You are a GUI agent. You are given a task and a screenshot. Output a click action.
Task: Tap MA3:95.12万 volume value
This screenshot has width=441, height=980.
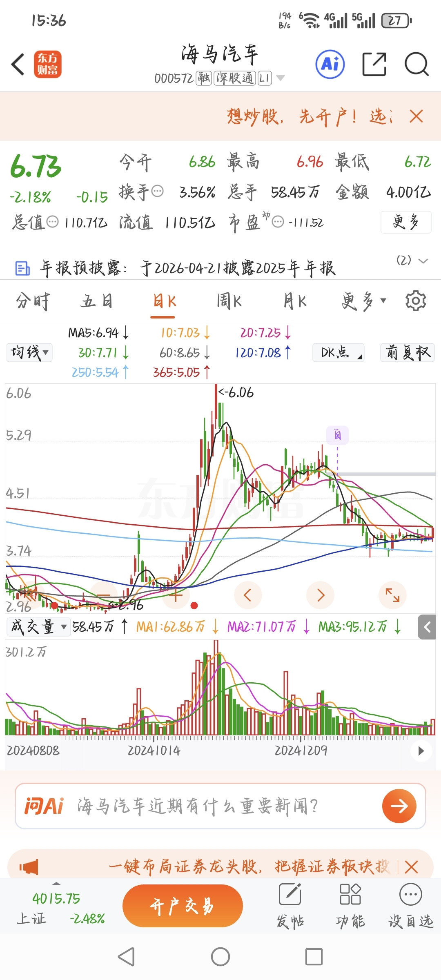[x=359, y=627]
